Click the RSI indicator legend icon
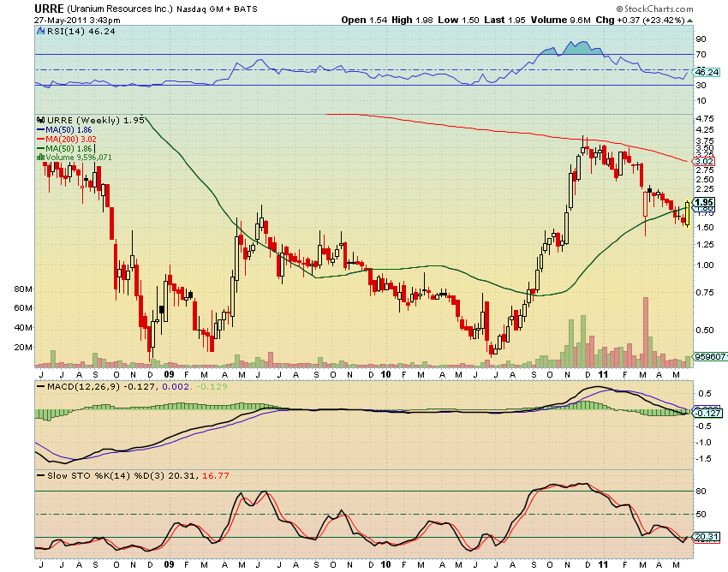The width and height of the screenshot is (728, 572). (x=41, y=31)
